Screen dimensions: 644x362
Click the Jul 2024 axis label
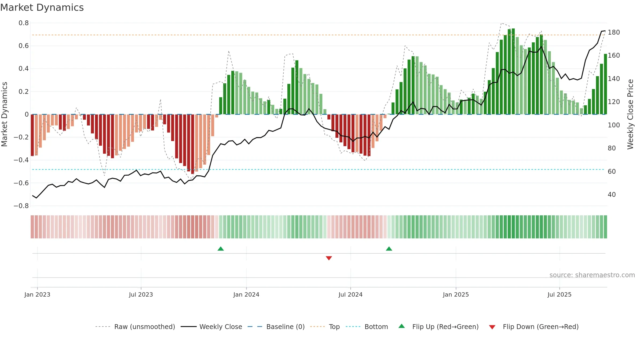pyautogui.click(x=350, y=294)
